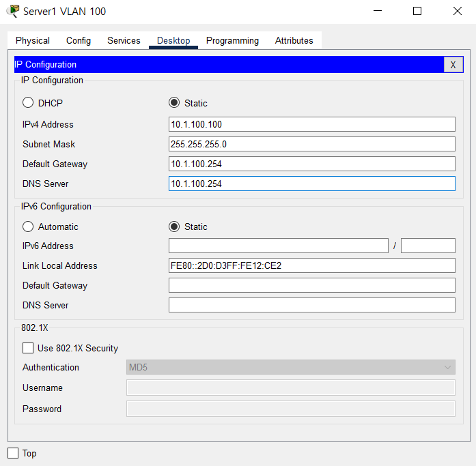The width and height of the screenshot is (476, 466).
Task: Click the blue IP Configuration header title
Action: point(46,65)
